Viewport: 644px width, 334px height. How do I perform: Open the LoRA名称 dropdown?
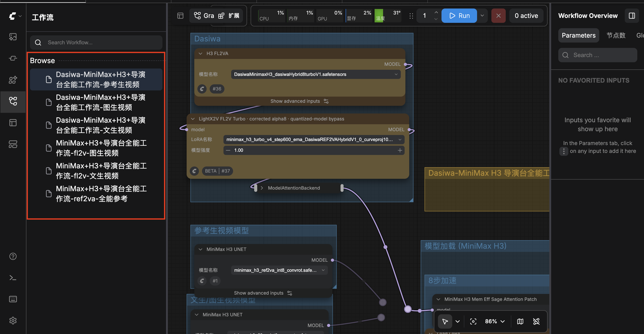coord(314,139)
